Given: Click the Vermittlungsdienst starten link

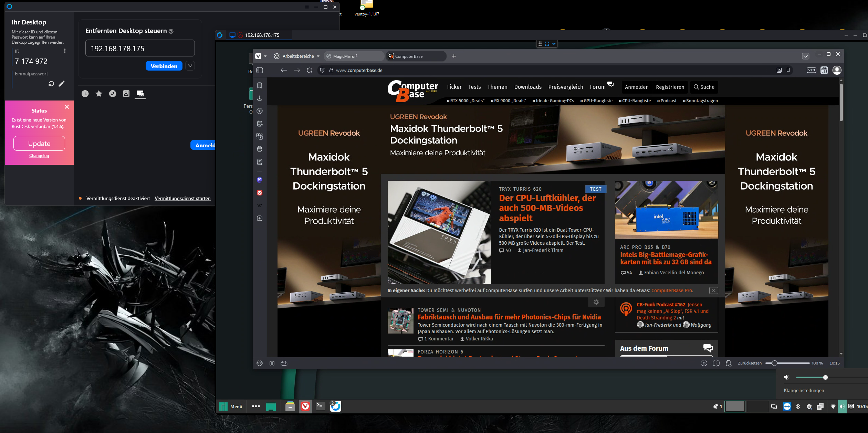Looking at the screenshot, I should coord(182,198).
